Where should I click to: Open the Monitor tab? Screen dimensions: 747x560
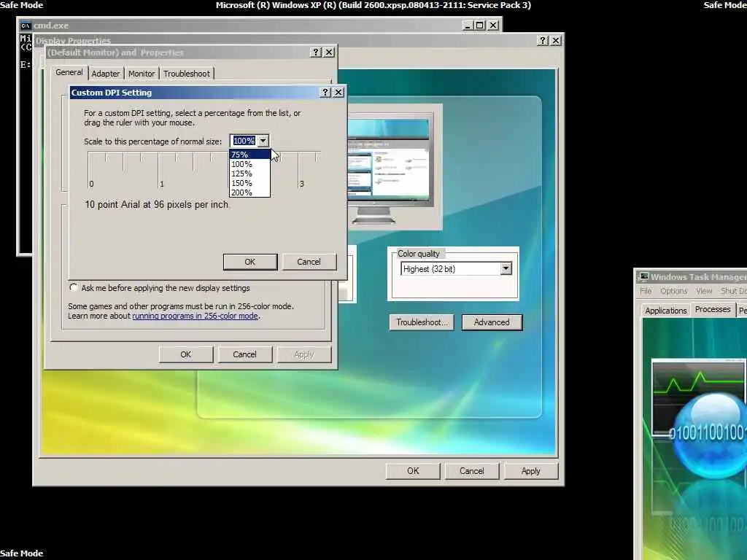click(x=142, y=74)
